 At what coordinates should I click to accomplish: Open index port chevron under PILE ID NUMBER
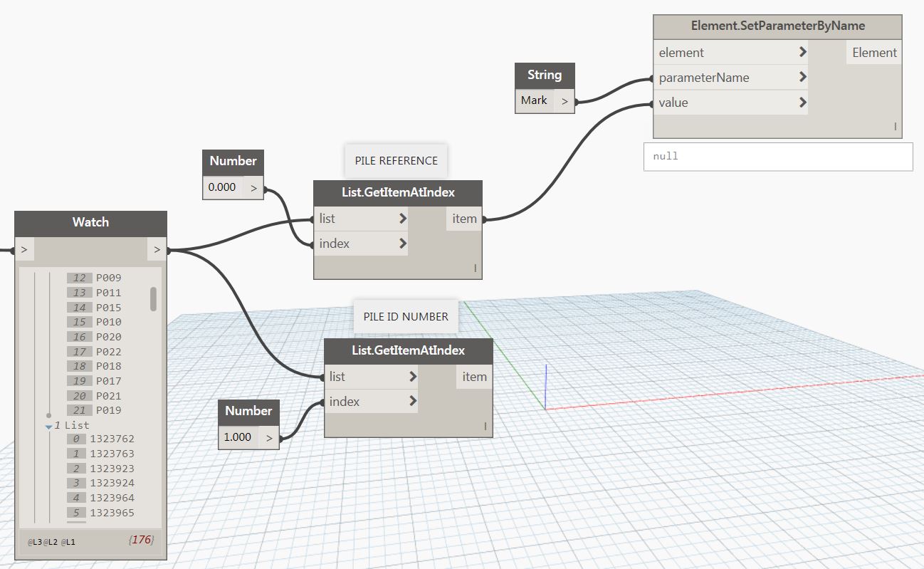click(x=413, y=402)
